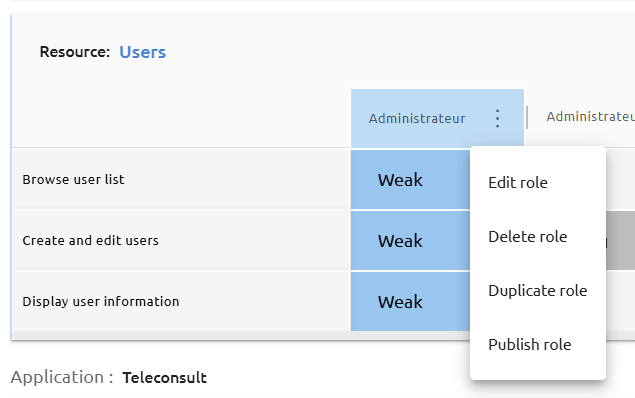Toggle Weak cell for Browse user list
Image resolution: width=635 pixels, height=398 pixels.
[410, 180]
